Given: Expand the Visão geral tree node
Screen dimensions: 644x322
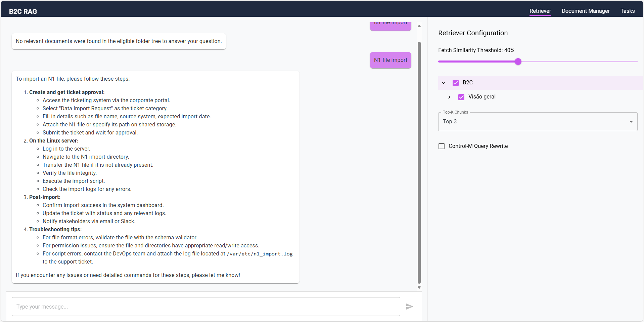Looking at the screenshot, I should coord(449,97).
